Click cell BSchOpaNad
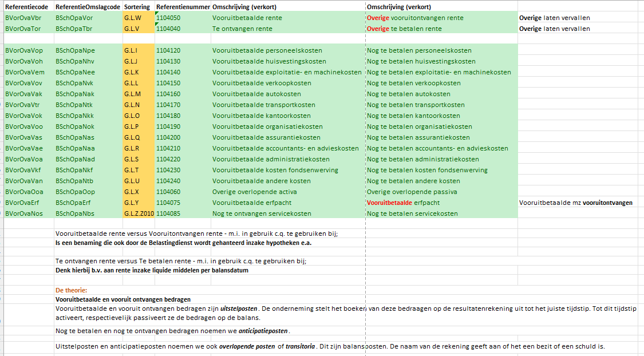 (88, 159)
